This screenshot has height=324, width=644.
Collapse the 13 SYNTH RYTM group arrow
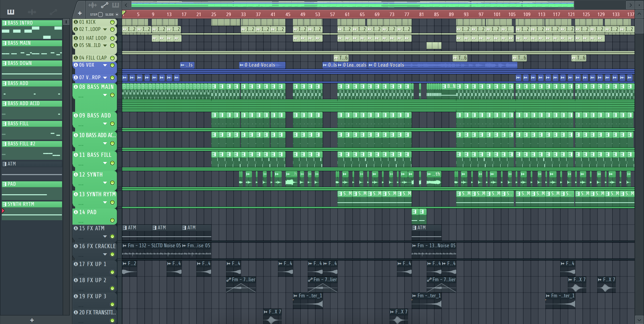click(105, 202)
